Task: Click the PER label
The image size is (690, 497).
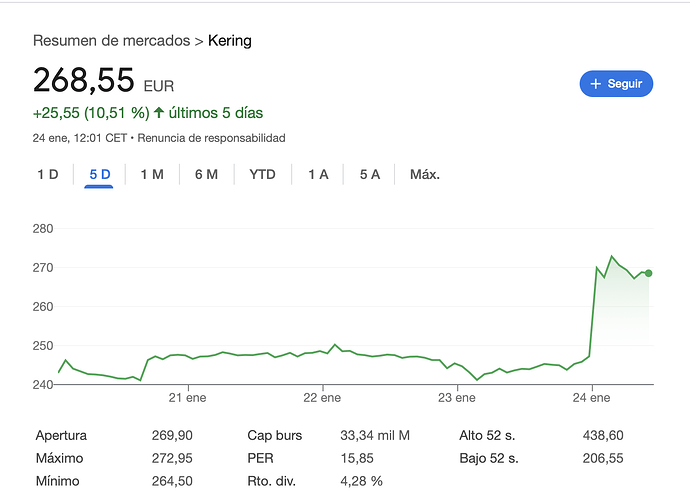Action: (260, 459)
